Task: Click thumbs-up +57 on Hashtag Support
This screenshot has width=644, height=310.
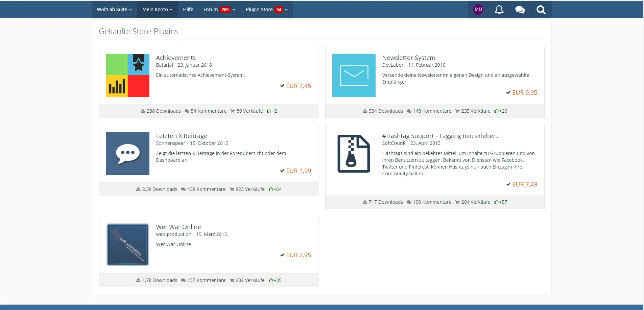Action: pos(497,202)
